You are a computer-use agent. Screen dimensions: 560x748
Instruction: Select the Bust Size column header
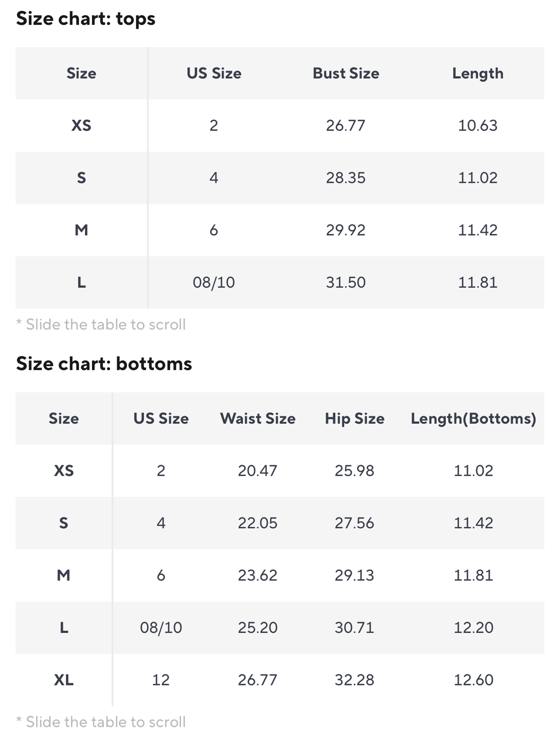(x=346, y=73)
